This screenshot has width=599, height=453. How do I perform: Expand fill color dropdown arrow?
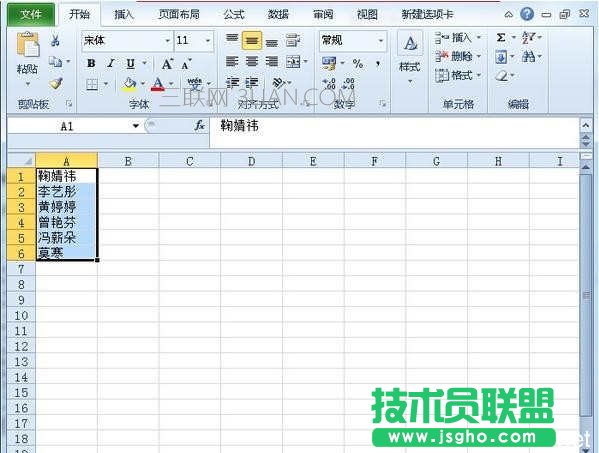[142, 84]
